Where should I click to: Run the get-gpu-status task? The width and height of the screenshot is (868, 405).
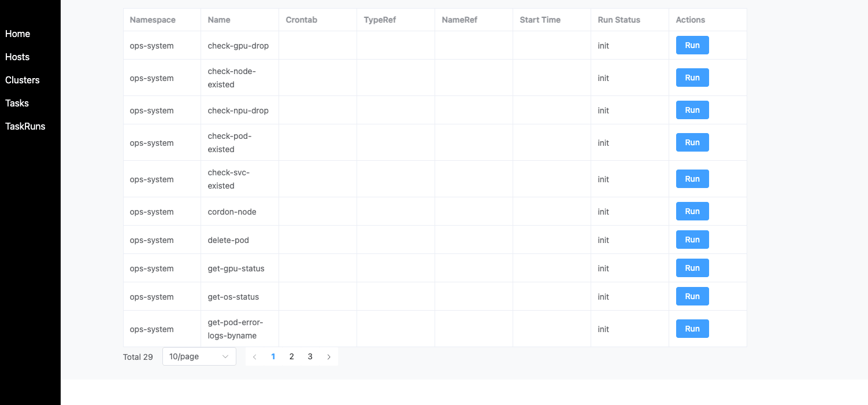click(x=692, y=268)
